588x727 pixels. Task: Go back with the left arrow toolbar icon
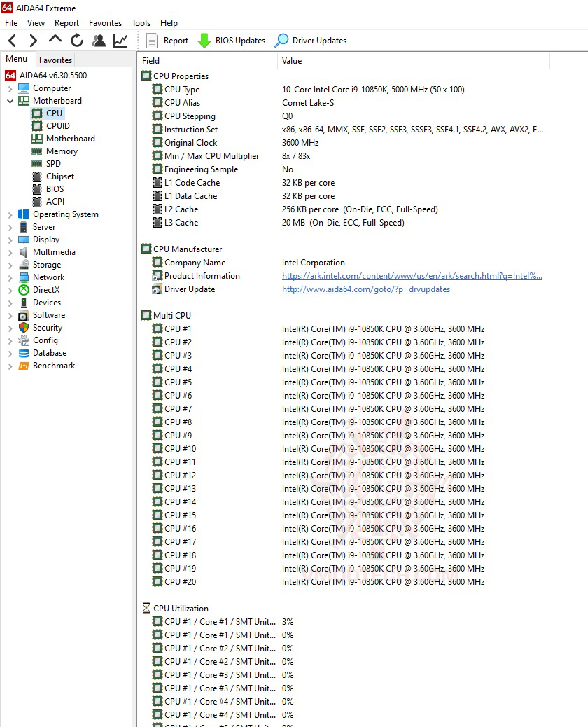pos(13,41)
